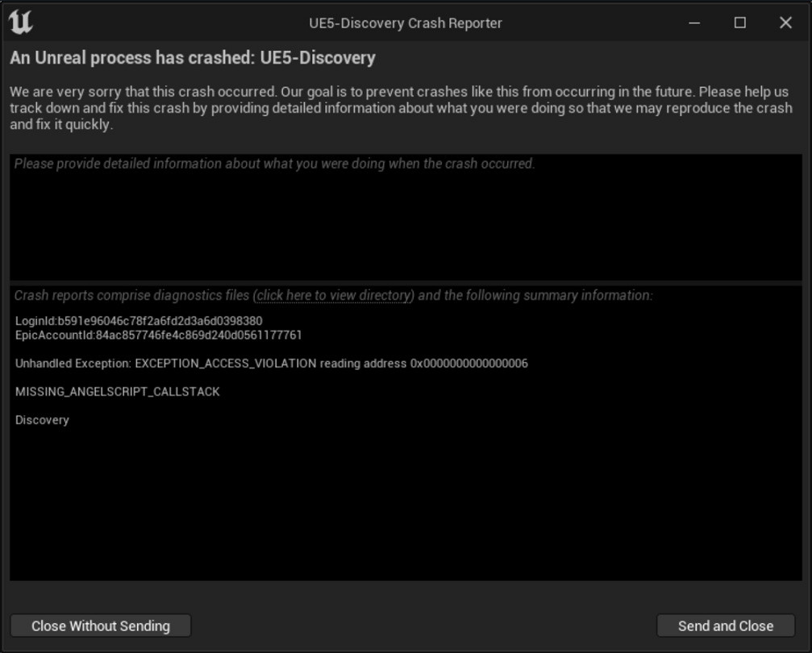Click the Unreal Engine logo icon
This screenshot has width=812, height=653.
(x=20, y=22)
